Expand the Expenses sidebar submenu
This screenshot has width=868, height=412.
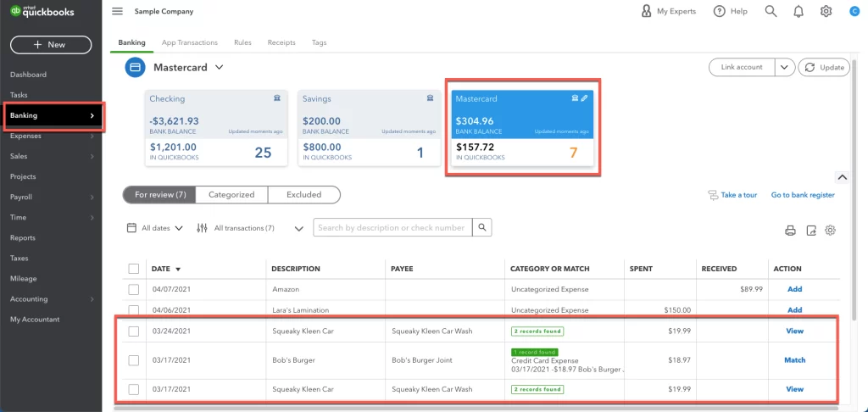pos(92,136)
